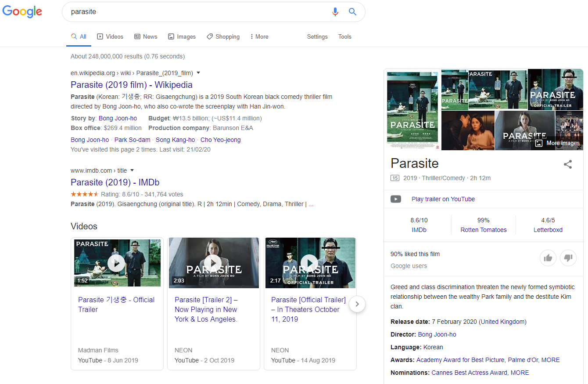Open search Tools
588x384 pixels.
coord(345,36)
